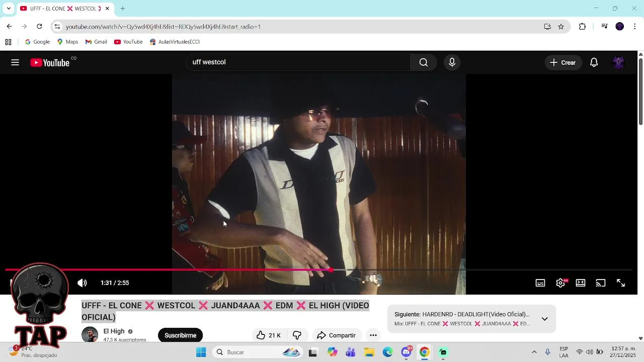Open YouTube notifications bell
644x362 pixels.
point(594,62)
